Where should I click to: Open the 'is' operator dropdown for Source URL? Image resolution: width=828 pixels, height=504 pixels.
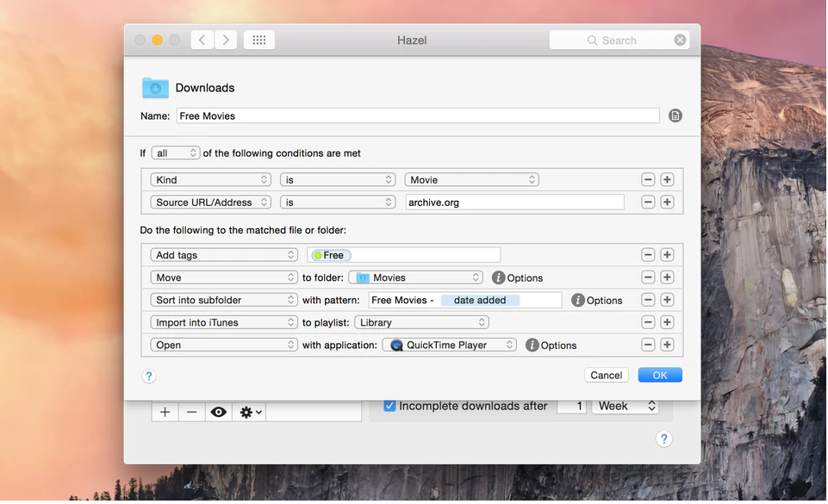(338, 202)
